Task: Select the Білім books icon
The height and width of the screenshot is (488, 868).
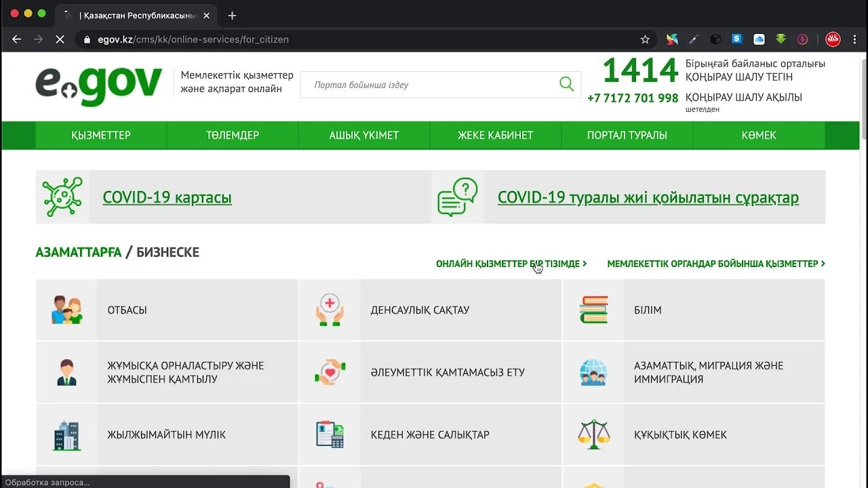Action: click(593, 310)
